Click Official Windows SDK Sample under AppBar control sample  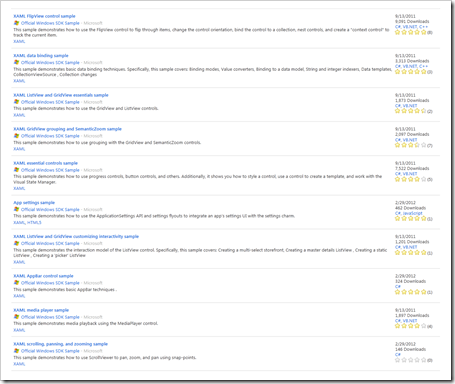tap(50, 283)
